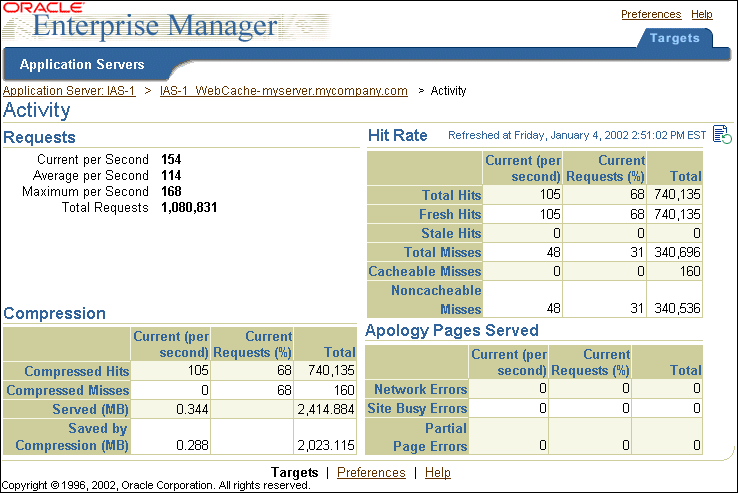Open Preferences link in header
The image size is (738, 493).
(x=651, y=14)
